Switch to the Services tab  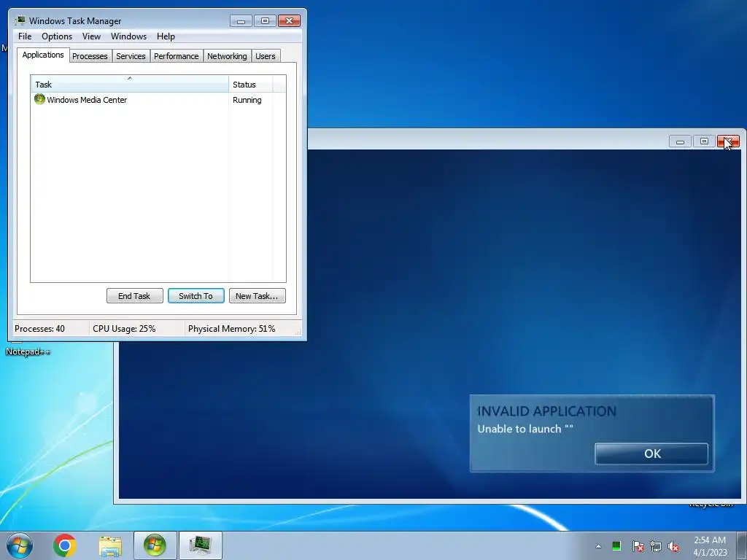coord(131,56)
